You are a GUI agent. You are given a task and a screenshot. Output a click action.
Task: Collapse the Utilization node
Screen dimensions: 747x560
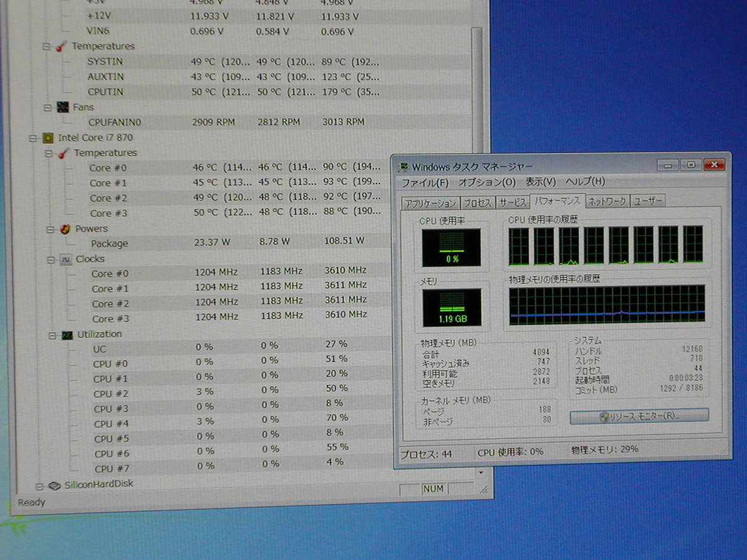[52, 335]
